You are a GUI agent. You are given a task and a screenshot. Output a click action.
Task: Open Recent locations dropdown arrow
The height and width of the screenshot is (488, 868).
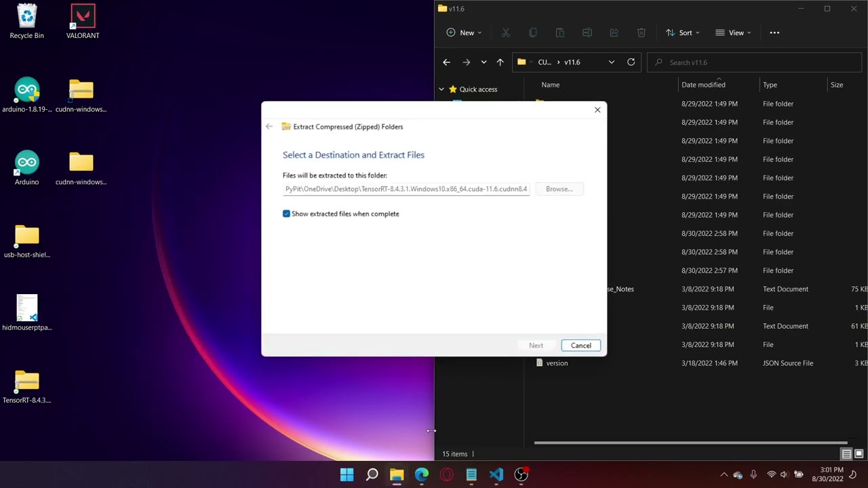[484, 62]
